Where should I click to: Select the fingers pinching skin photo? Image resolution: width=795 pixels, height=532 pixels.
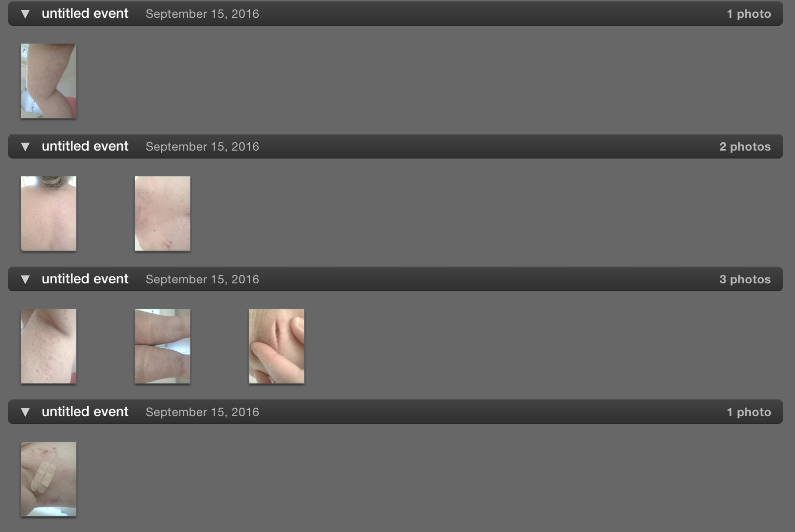tap(277, 346)
